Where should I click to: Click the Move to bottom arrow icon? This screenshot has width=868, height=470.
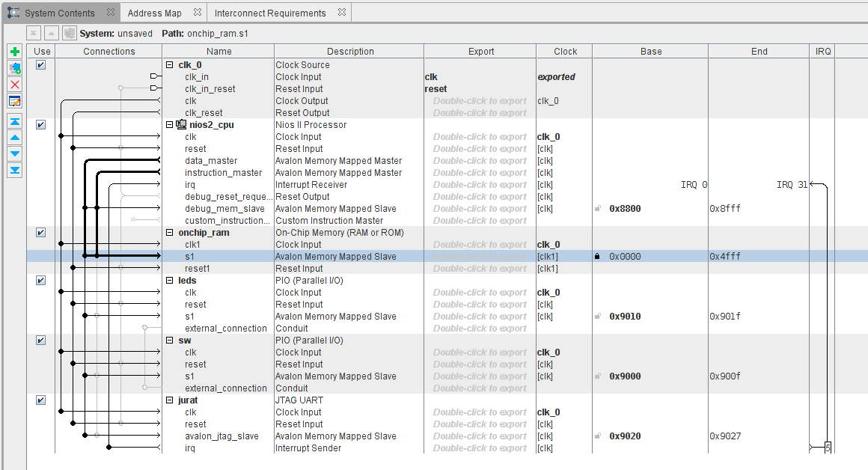coord(15,171)
